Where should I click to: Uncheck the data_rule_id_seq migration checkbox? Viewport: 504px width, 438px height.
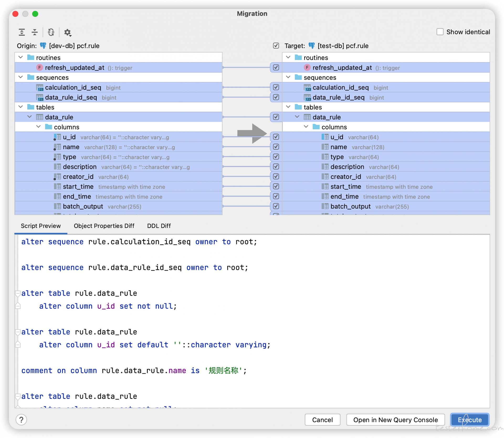pyautogui.click(x=276, y=97)
